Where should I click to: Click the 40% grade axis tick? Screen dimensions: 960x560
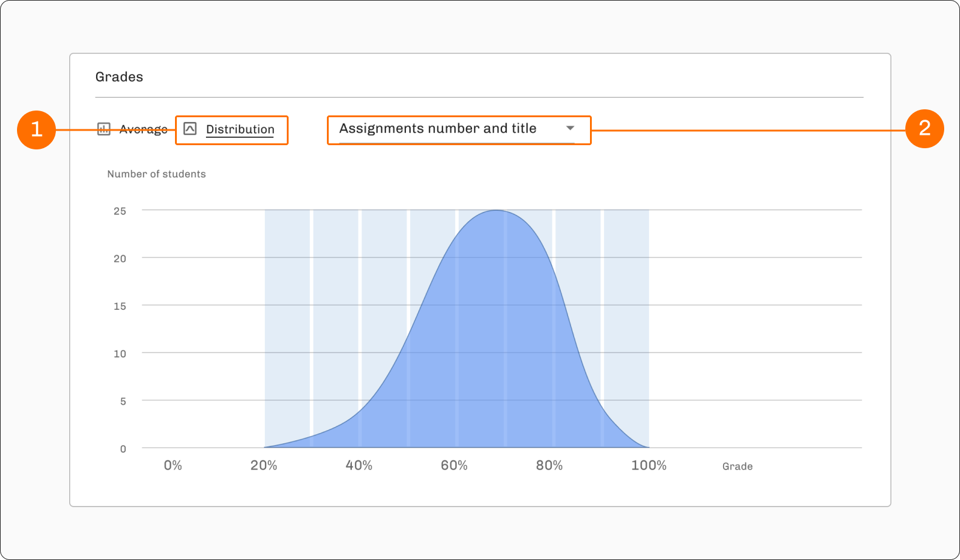coord(358,465)
